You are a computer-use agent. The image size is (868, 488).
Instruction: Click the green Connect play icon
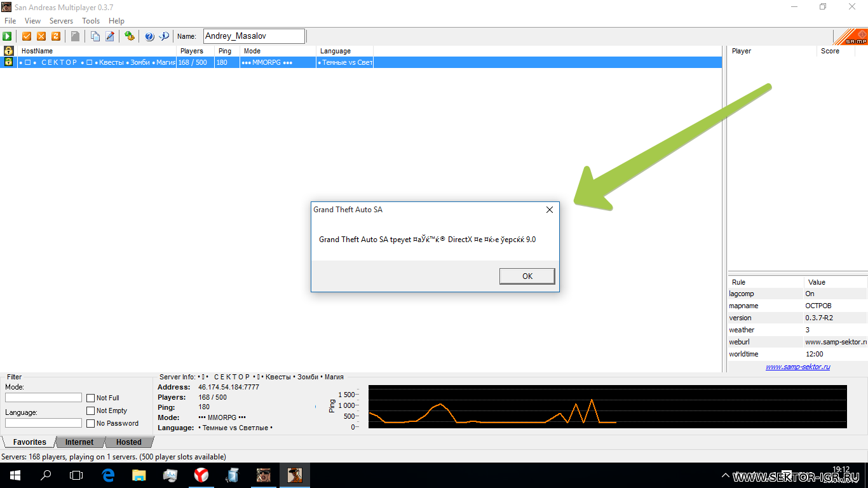[8, 36]
